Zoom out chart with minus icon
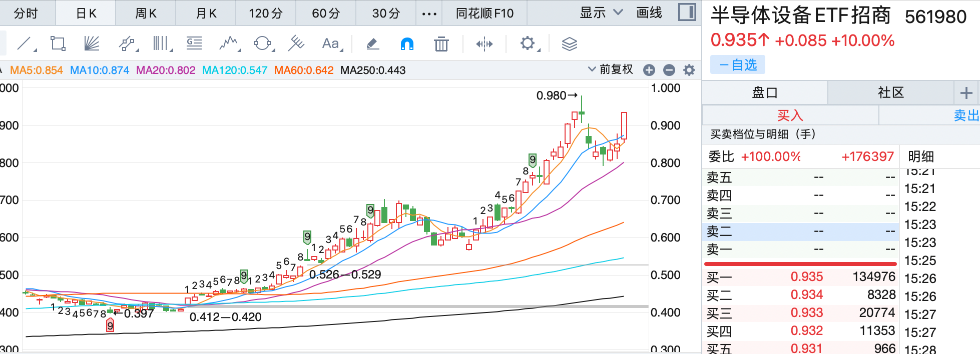980x354 pixels. click(669, 70)
